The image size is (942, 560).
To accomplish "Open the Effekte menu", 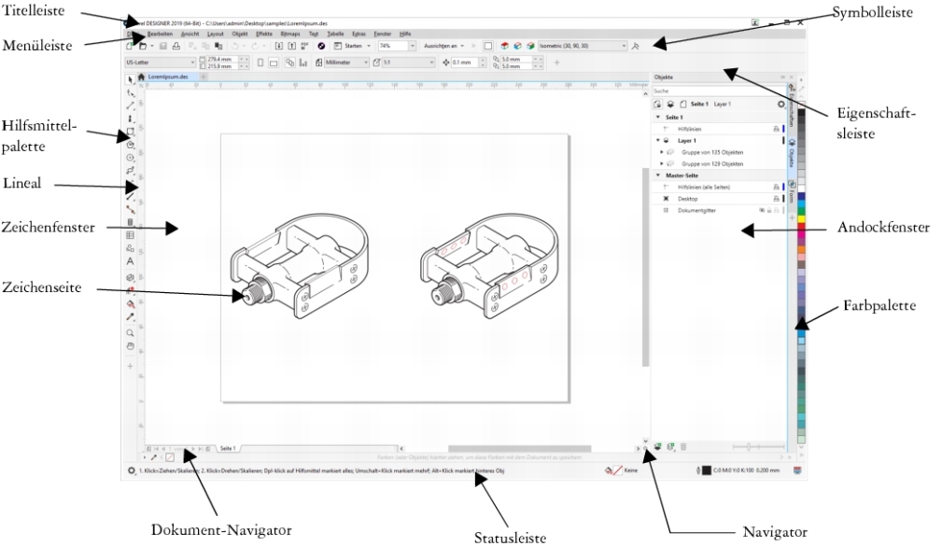I will click(x=264, y=33).
